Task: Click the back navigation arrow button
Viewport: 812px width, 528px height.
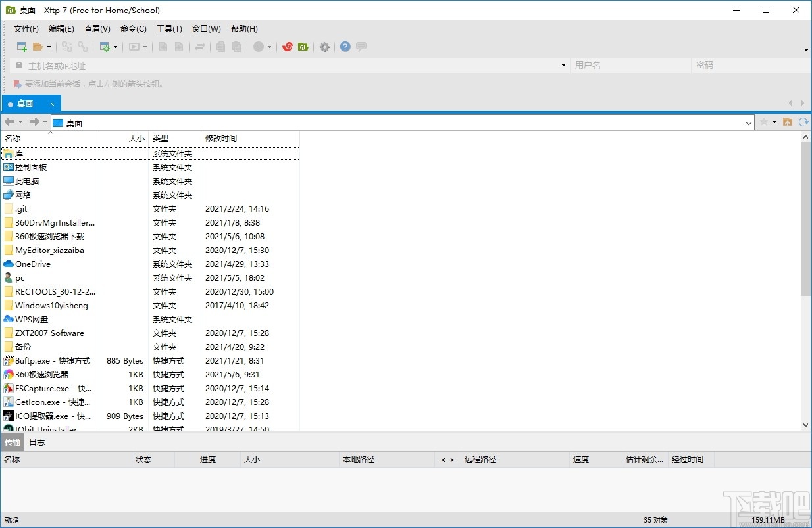Action: [9, 122]
